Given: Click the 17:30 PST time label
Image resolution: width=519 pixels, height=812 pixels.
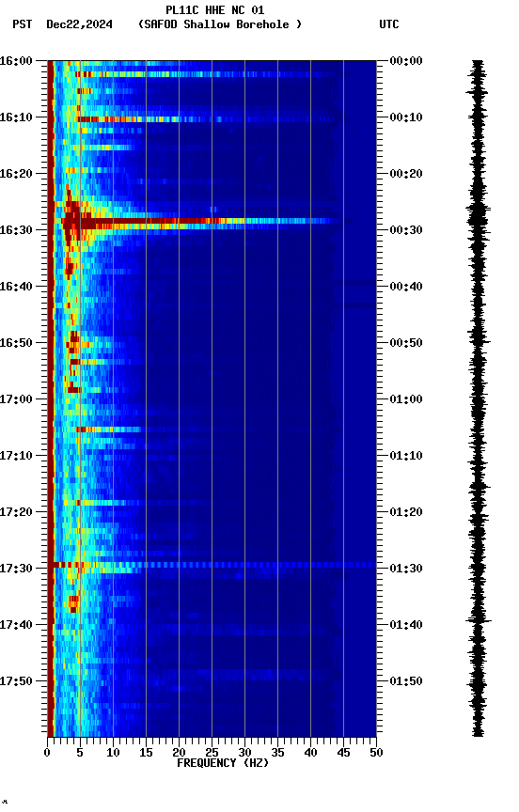Looking at the screenshot, I should coord(16,570).
